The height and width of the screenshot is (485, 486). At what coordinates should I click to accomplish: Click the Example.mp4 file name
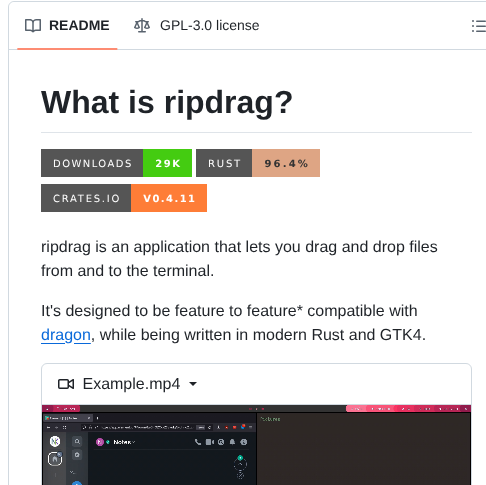[x=131, y=384]
